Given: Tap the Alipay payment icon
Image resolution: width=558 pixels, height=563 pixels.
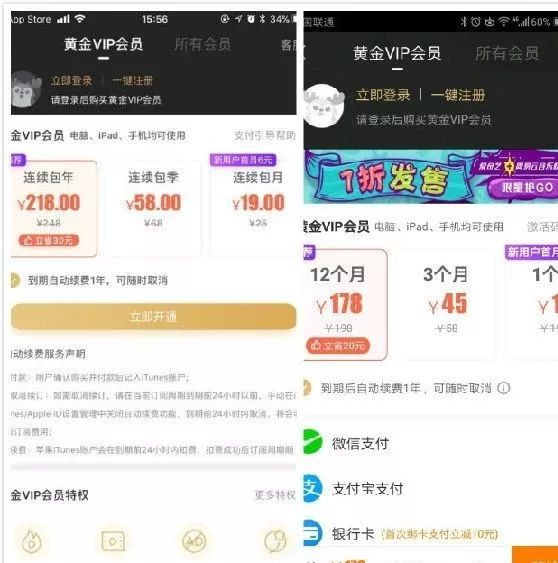Looking at the screenshot, I should [312, 488].
